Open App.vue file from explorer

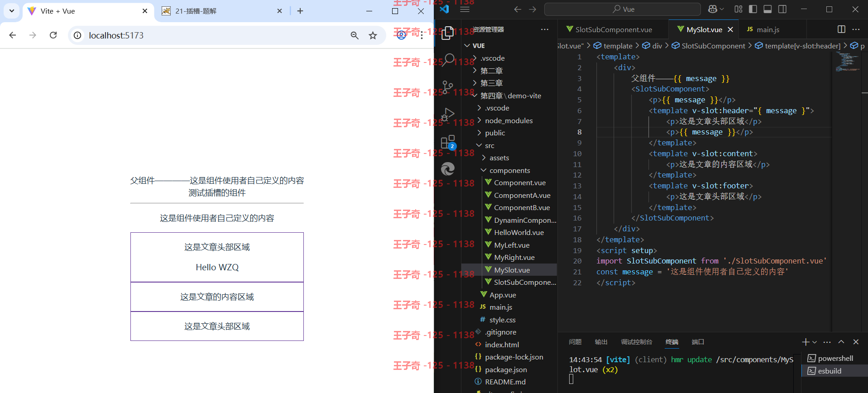(509, 295)
